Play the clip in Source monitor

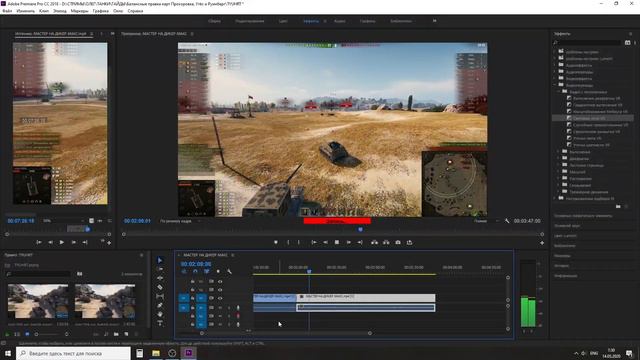(62, 242)
